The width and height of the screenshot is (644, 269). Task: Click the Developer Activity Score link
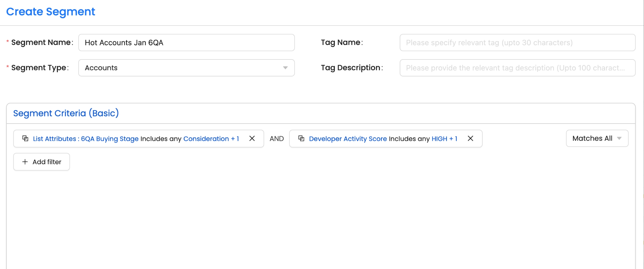348,139
